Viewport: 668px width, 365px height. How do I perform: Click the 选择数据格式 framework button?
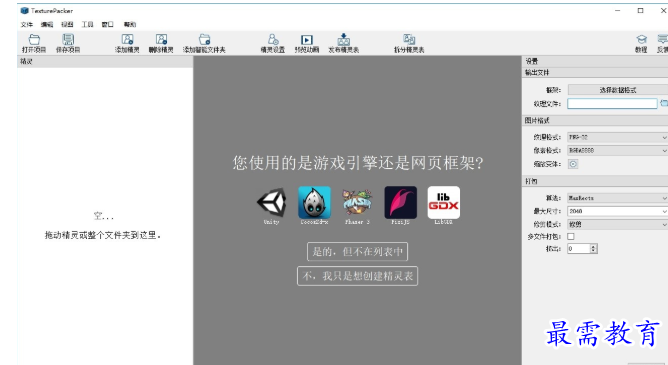(x=618, y=90)
